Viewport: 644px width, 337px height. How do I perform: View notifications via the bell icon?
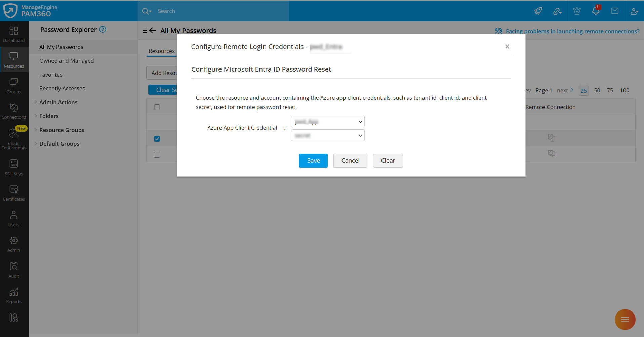(x=595, y=11)
